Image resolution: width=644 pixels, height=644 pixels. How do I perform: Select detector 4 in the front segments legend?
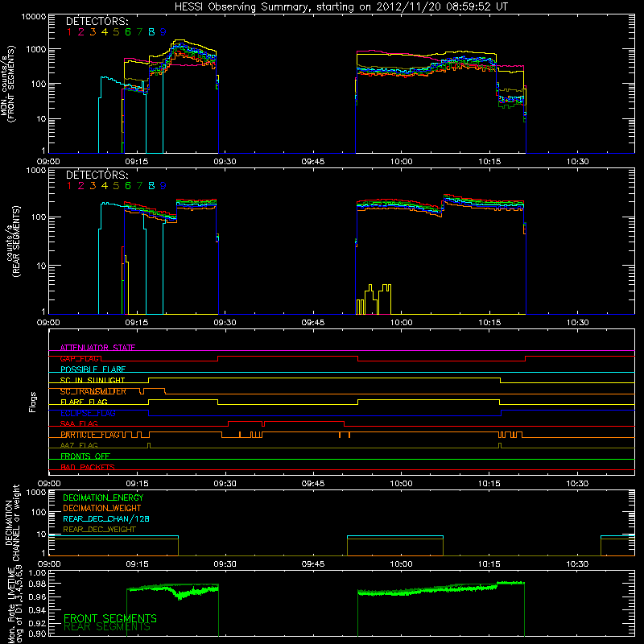tap(105, 32)
